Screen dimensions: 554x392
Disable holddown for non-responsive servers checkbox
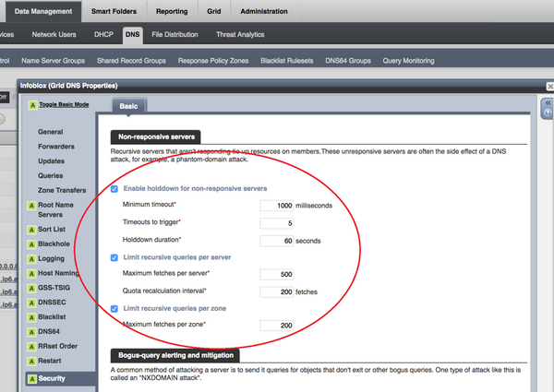coord(114,188)
